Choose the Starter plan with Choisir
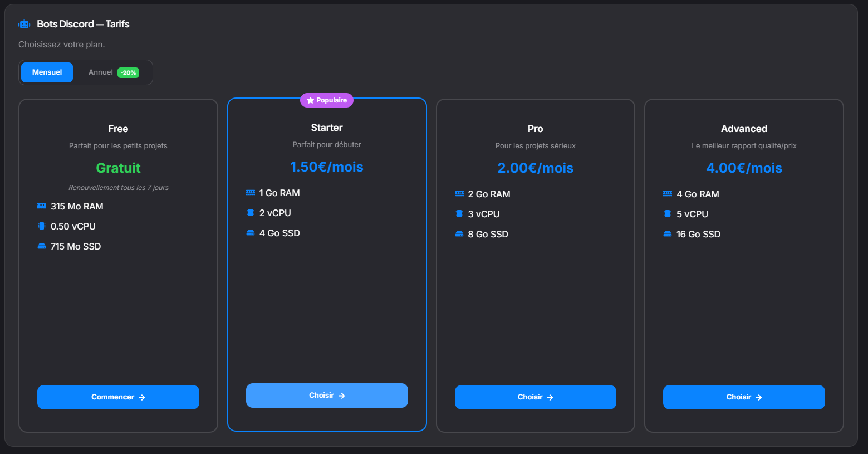The image size is (868, 454). 327,396
